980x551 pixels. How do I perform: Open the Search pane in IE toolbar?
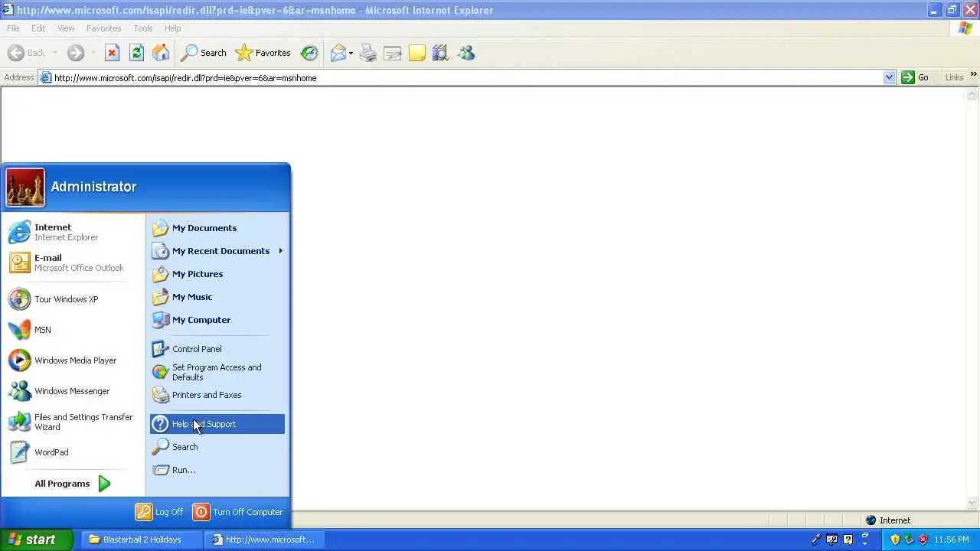click(204, 53)
